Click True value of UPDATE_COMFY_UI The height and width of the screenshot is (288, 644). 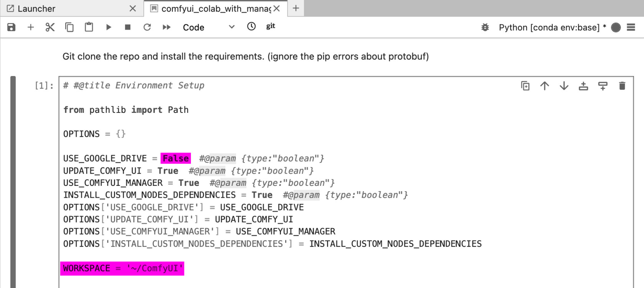coord(168,171)
